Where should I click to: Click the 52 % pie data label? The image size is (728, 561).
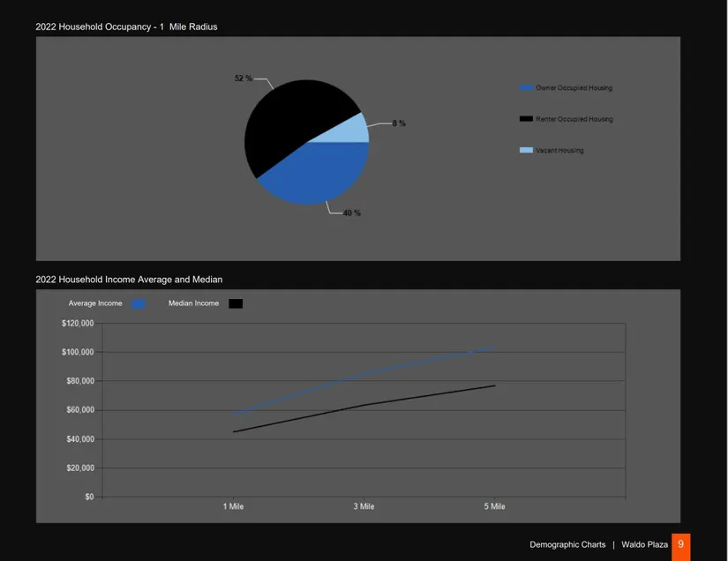pyautogui.click(x=243, y=79)
